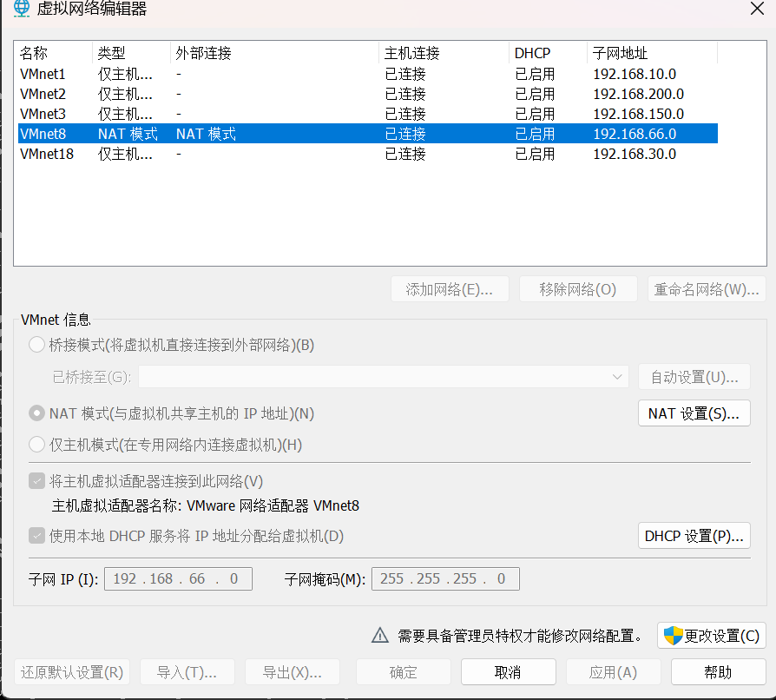Screen dimensions: 776x700
Task: Click the shield icon on Change Settings
Action: click(673, 636)
